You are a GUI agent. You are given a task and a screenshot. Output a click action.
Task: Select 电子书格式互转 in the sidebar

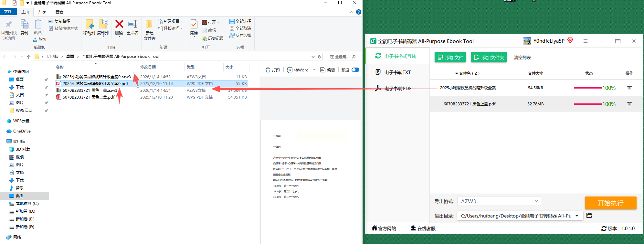[x=397, y=56]
